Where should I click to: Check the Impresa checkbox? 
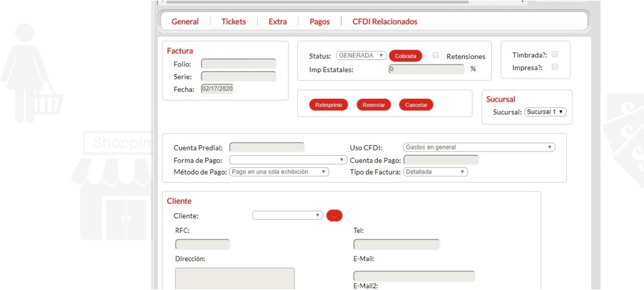tap(555, 67)
